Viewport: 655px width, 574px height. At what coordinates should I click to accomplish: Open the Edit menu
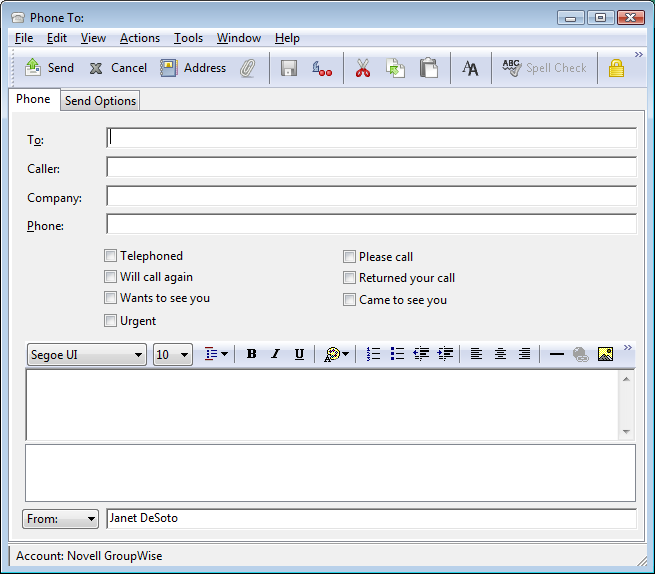click(57, 38)
